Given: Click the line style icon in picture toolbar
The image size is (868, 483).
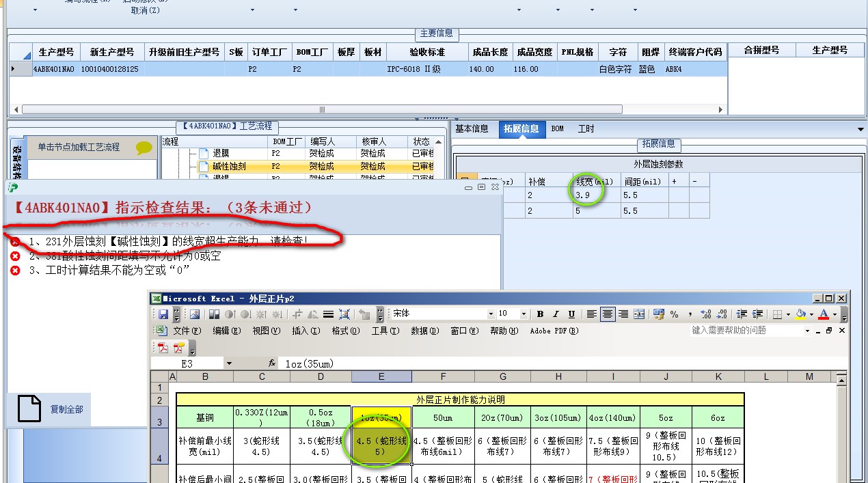Looking at the screenshot, I should pos(328,314).
